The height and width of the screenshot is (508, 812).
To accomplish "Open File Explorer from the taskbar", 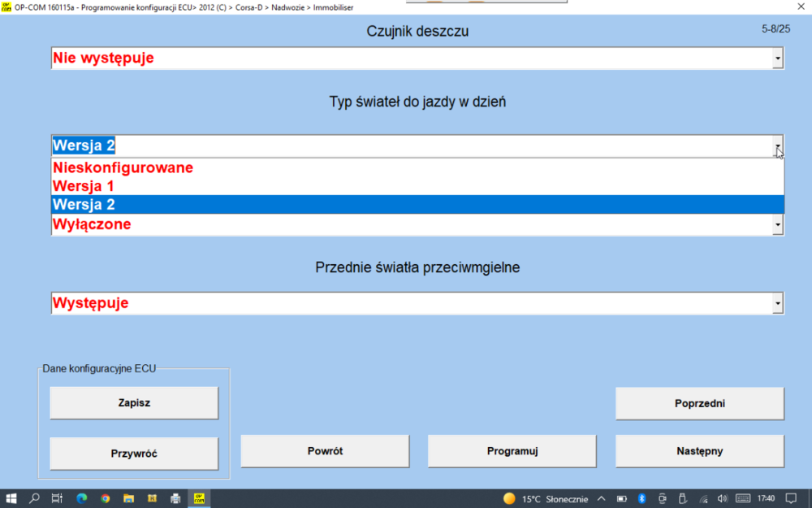I will (x=128, y=498).
